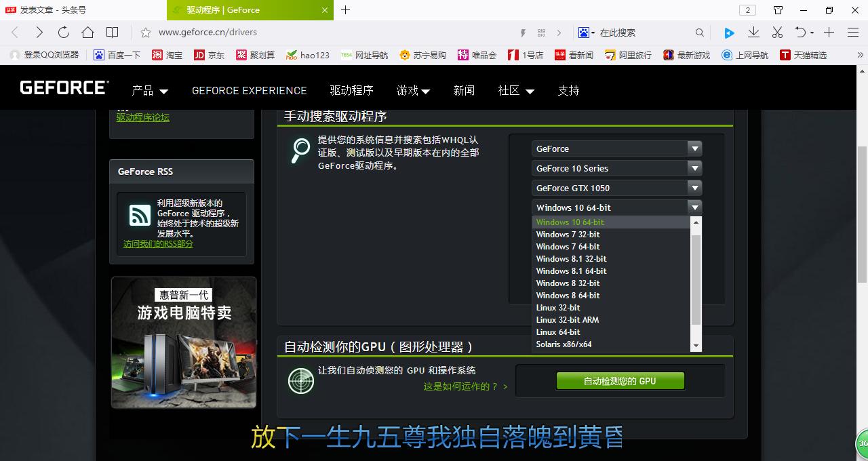This screenshot has height=461, width=868.
Task: Open GEFORCE EXPERIENCE menu item
Action: point(249,91)
